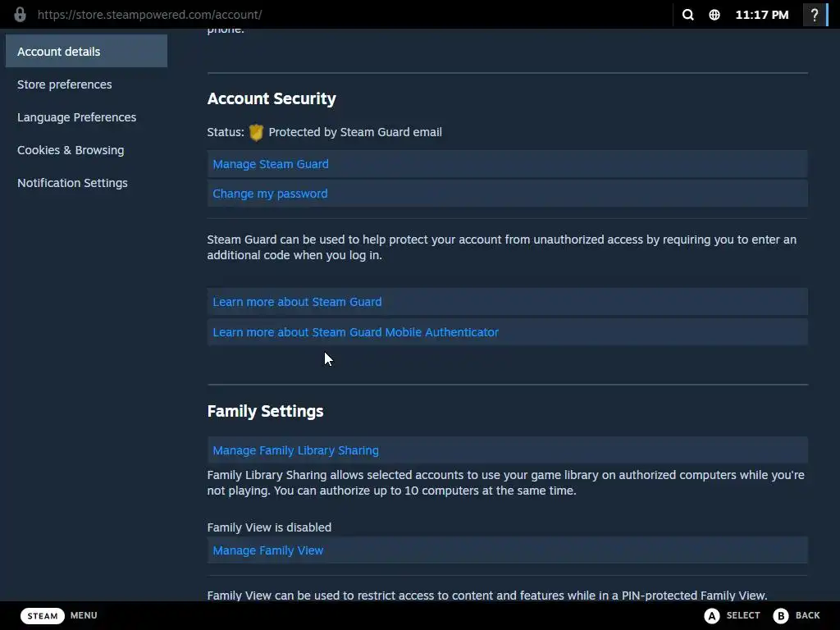840x630 pixels.
Task: Open the STEAM menu button
Action: click(43, 615)
